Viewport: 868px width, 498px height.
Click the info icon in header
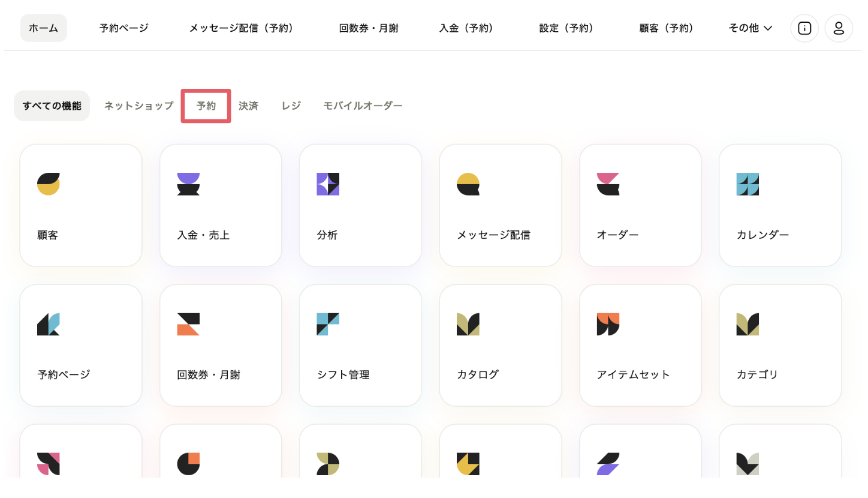pos(804,28)
